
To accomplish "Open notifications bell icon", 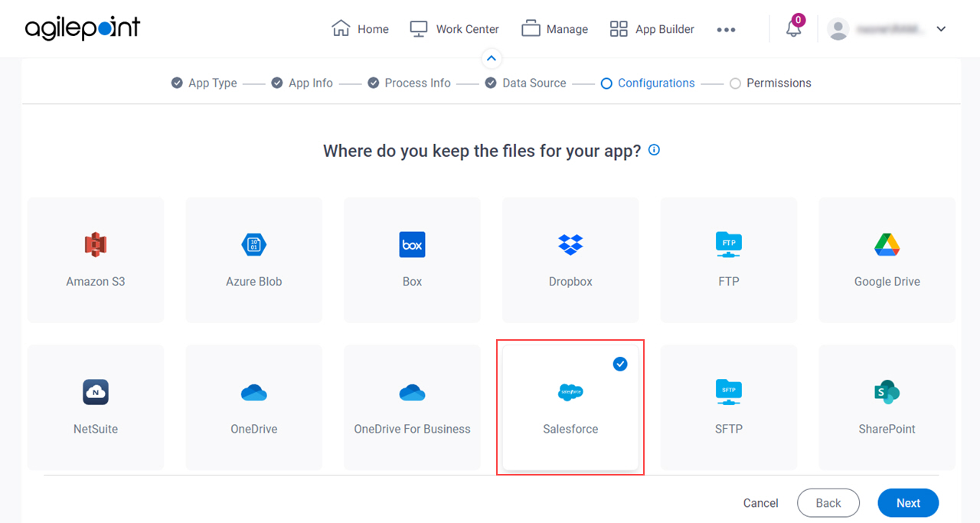I will [x=794, y=28].
